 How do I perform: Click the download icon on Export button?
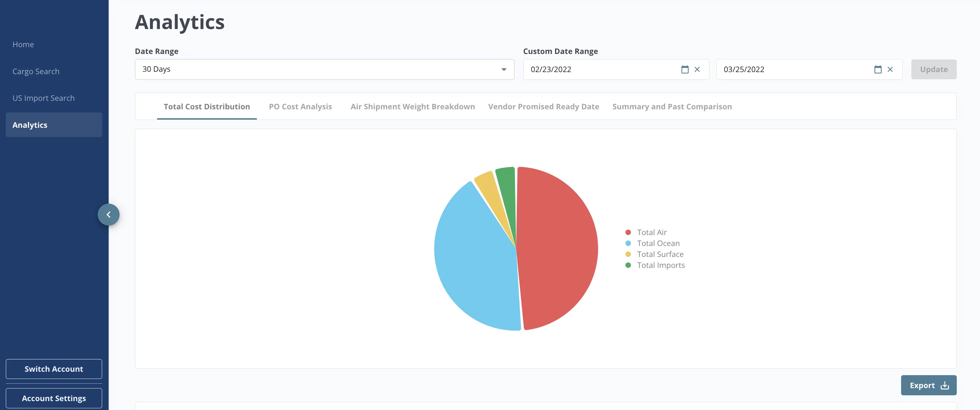click(944, 386)
